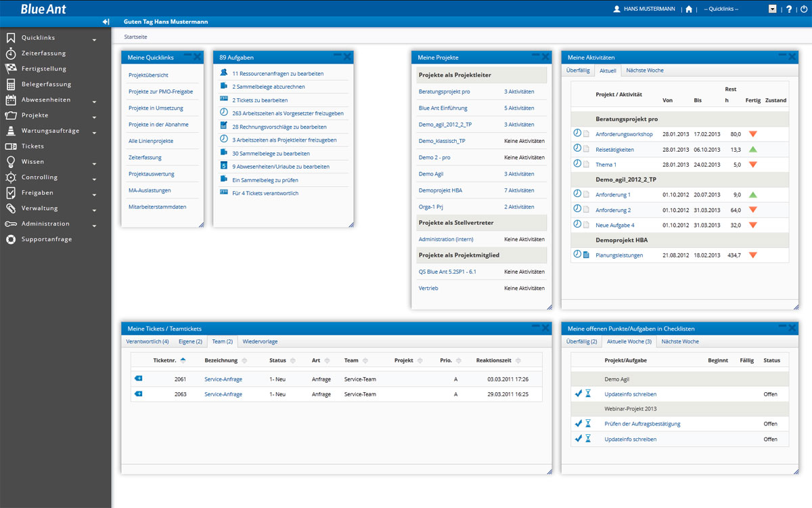
Task: Switch to the Überfällig activities tab
Action: 578,70
